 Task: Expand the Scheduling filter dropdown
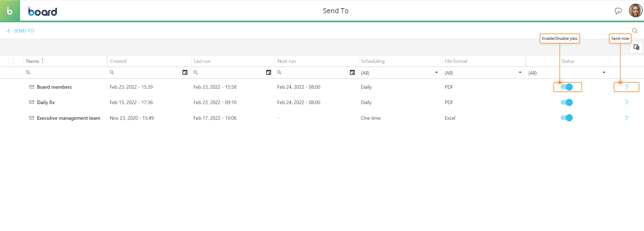(x=436, y=73)
